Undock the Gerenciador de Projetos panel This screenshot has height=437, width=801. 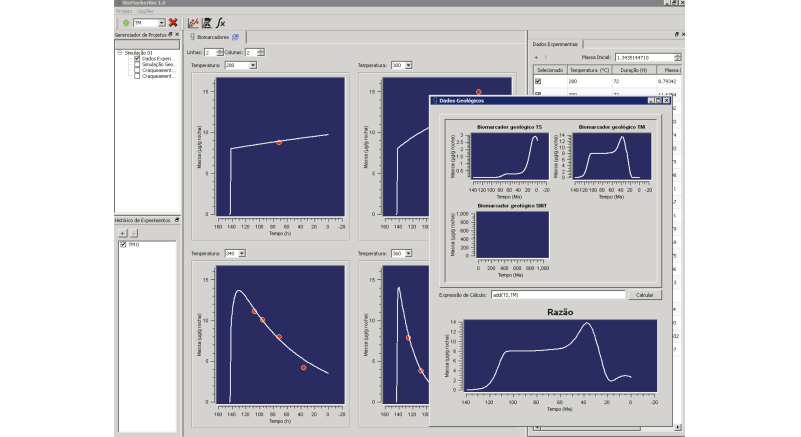[x=171, y=35]
